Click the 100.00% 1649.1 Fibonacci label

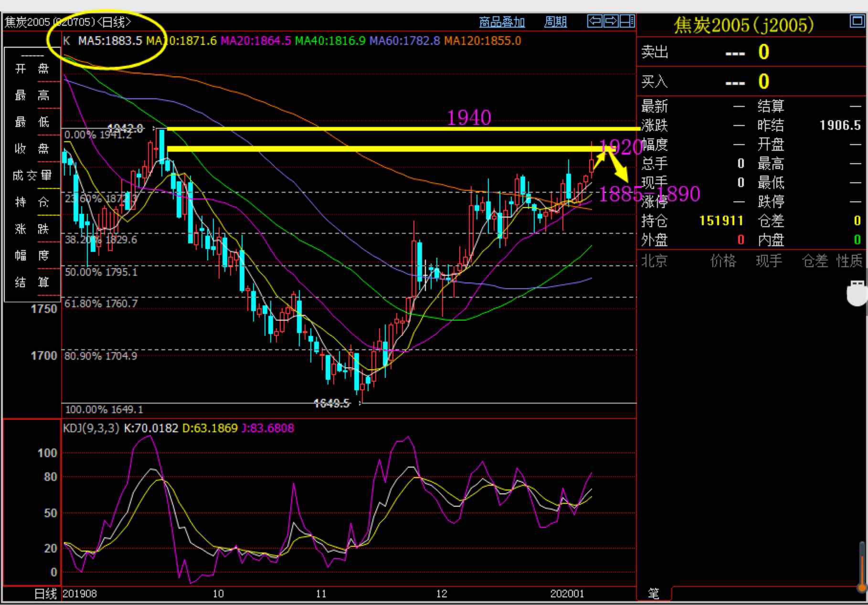coord(104,410)
